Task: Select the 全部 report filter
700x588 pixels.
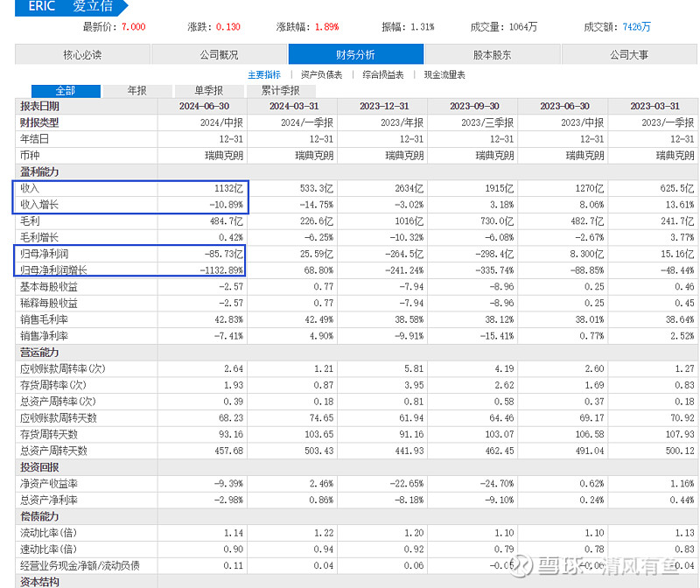Action: coord(66,91)
